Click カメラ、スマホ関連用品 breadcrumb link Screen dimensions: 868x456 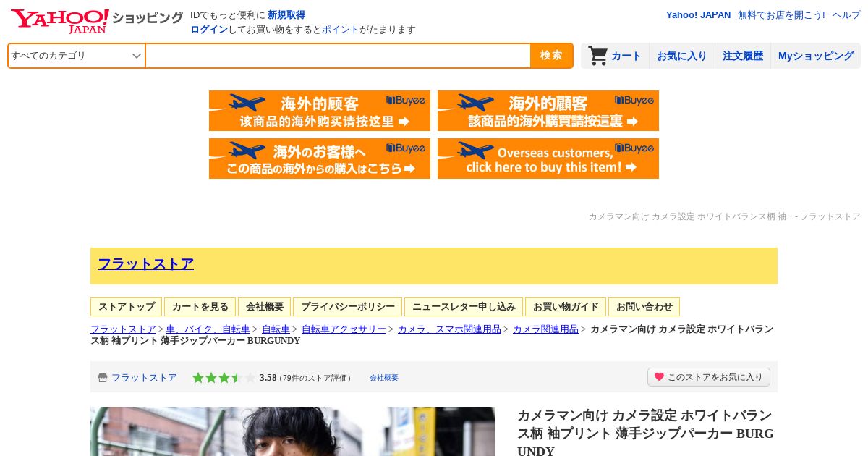click(449, 329)
